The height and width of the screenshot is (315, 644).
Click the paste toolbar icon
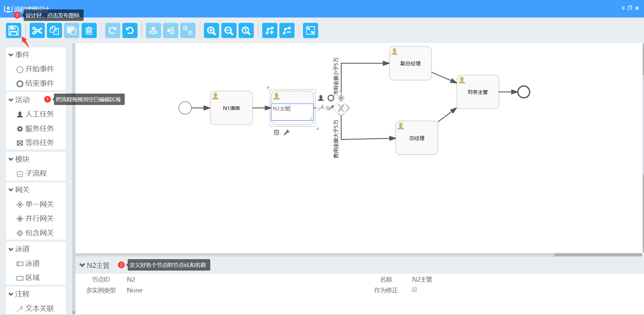click(71, 31)
